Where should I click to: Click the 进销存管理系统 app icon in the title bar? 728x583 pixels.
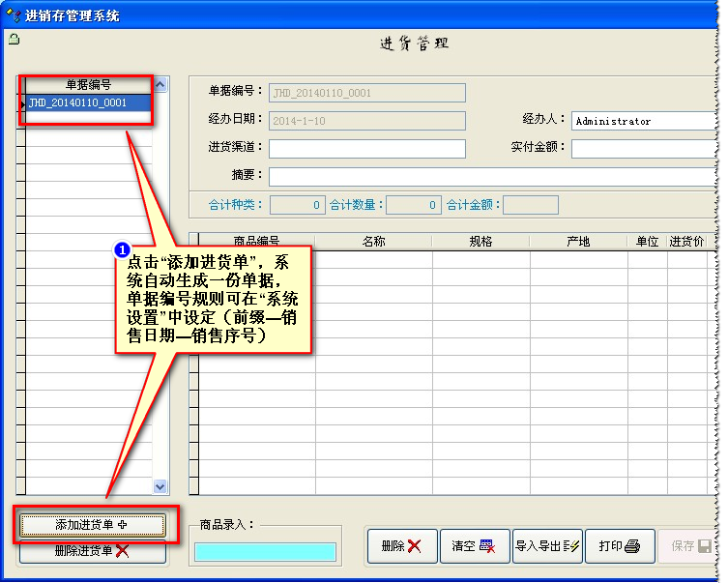[13, 15]
